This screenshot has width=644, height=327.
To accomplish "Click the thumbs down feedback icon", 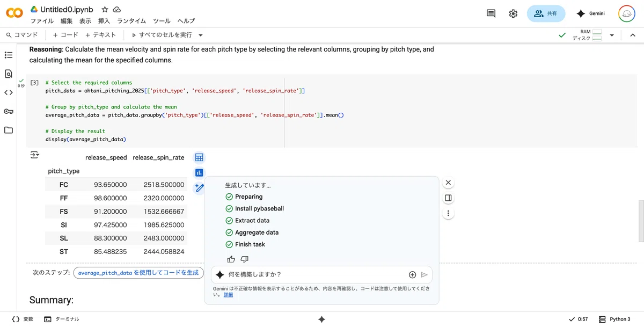I will [245, 259].
